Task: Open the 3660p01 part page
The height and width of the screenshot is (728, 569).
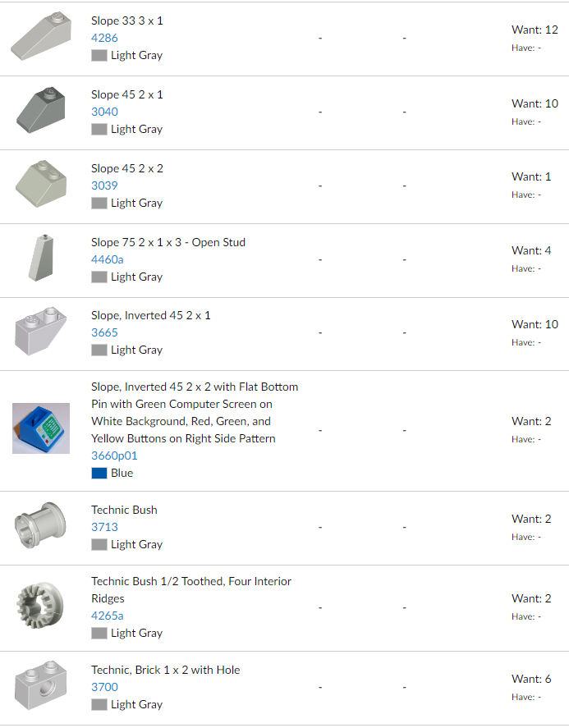Action: click(x=114, y=456)
